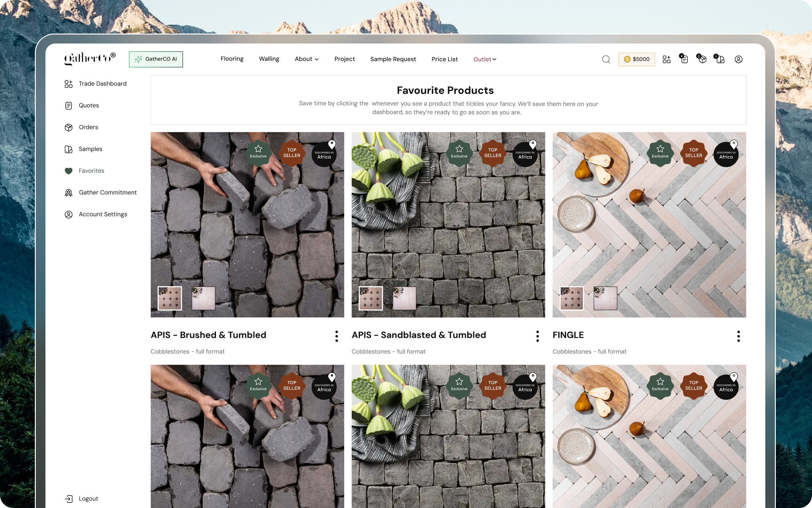Open the samples icon in header
The width and height of the screenshot is (812, 508).
[x=719, y=59]
